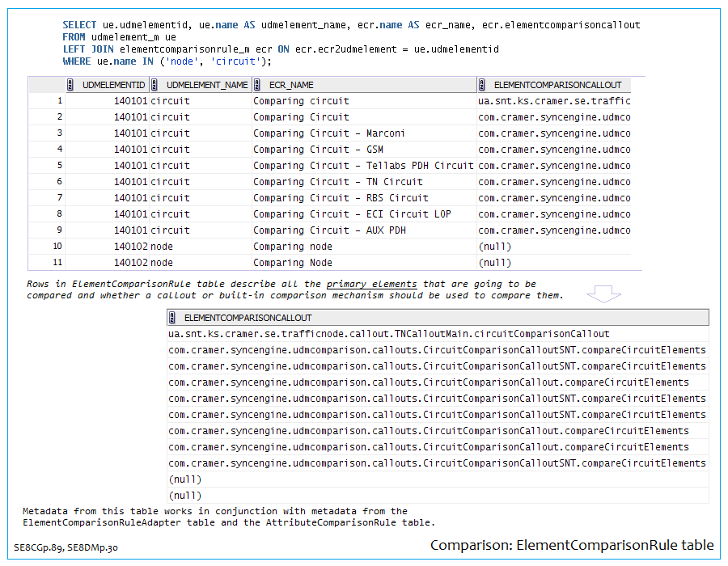Screen dimensions: 728x566
Task: Click the 'Comparing Circuit - AUX PDH' cell
Action: point(331,230)
